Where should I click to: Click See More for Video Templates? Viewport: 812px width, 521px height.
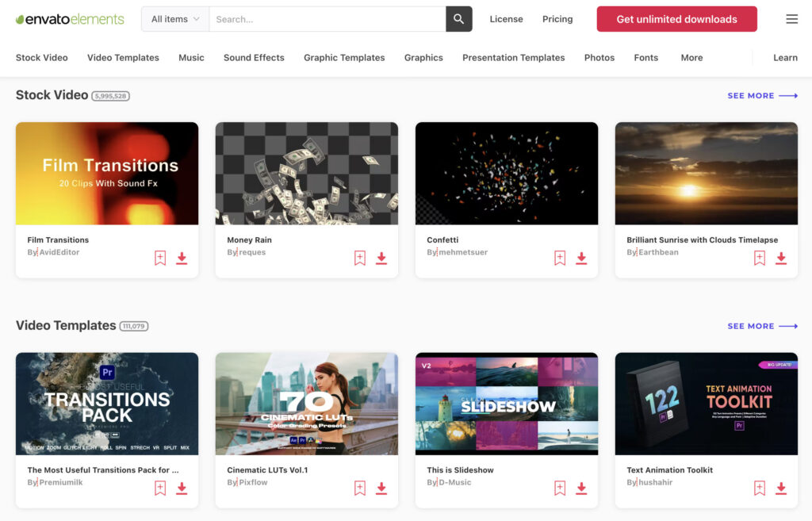coord(762,326)
